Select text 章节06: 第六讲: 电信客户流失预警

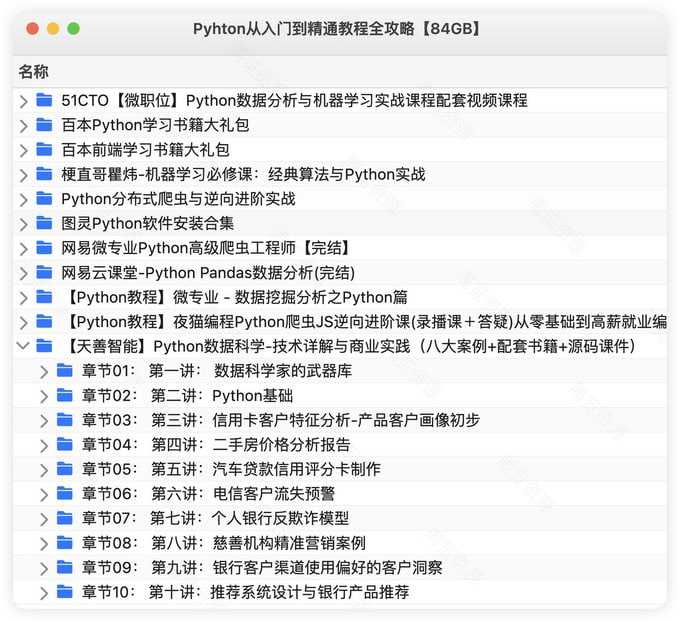tap(209, 494)
